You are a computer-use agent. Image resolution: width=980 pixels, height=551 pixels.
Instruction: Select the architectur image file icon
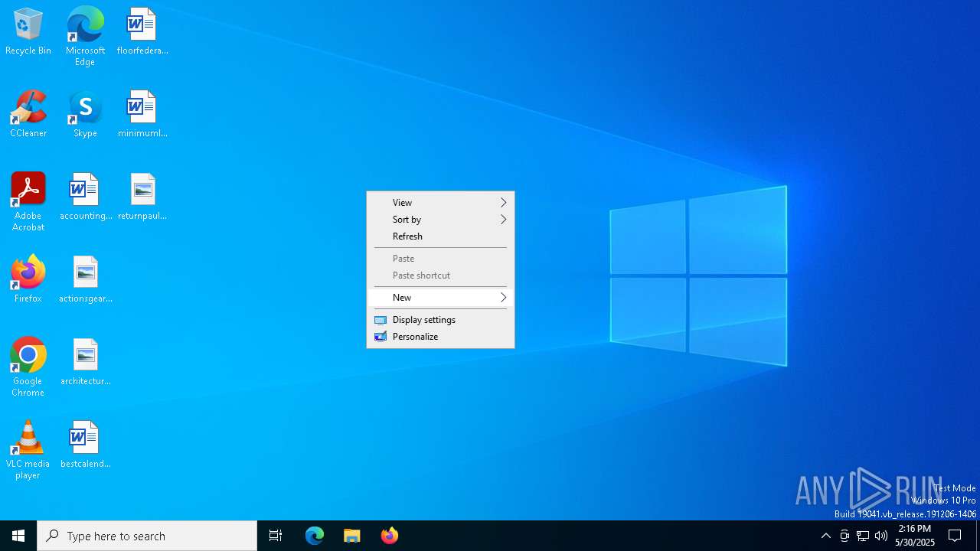85,363
